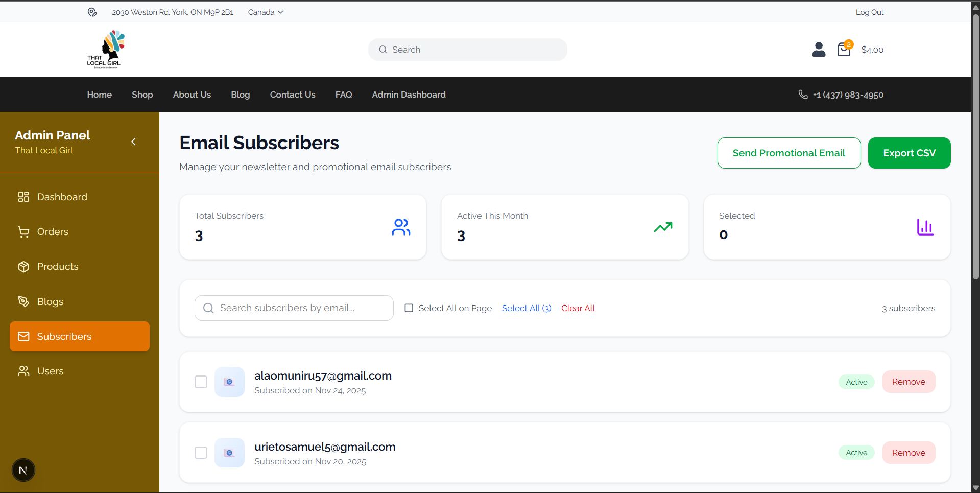The image size is (980, 493).
Task: Open Products via the package icon
Action: tap(23, 266)
